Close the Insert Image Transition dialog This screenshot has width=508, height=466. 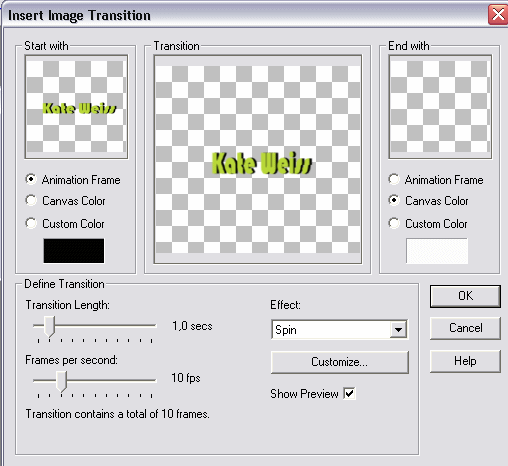click(x=498, y=15)
